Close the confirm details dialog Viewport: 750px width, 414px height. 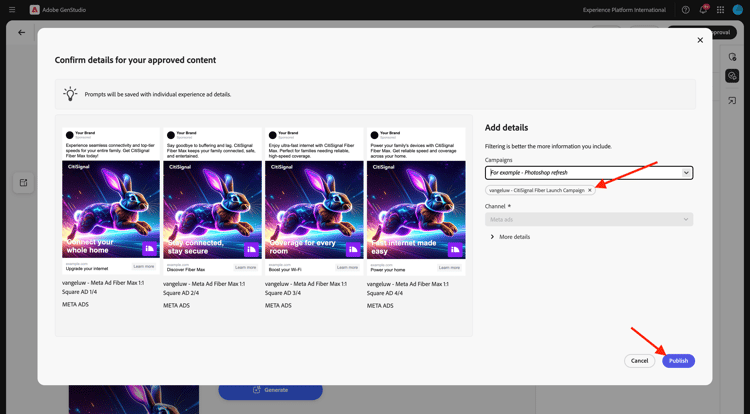point(700,40)
